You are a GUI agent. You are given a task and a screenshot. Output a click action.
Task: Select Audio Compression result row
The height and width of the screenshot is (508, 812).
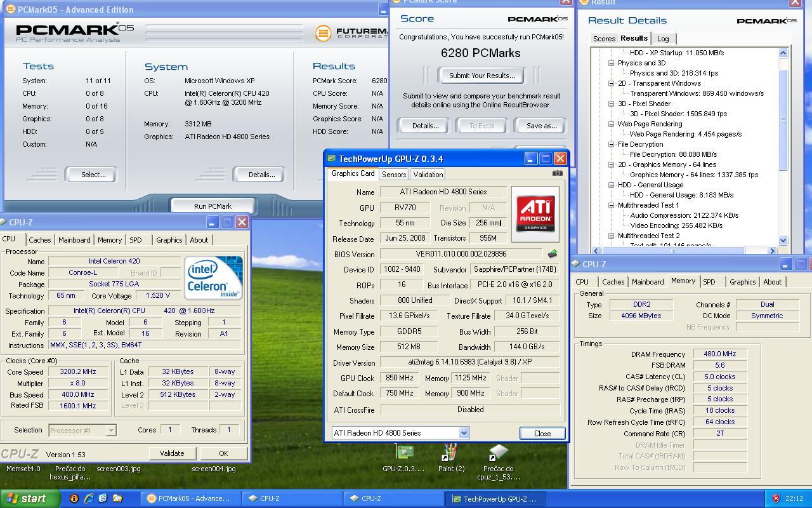pos(684,215)
